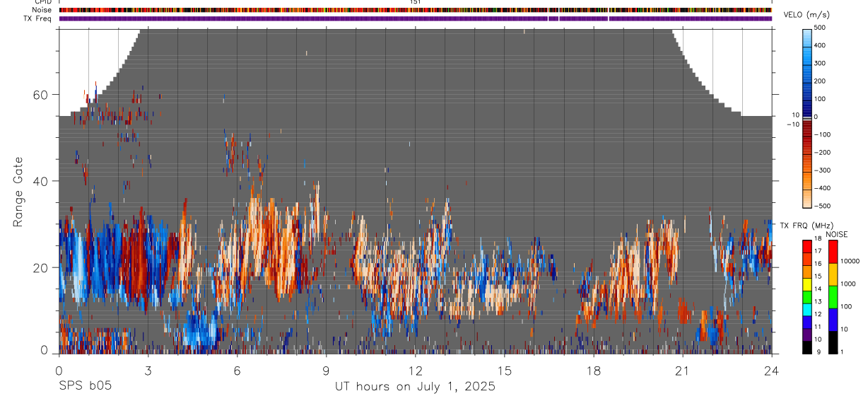868x401 pixels.
Task: Select the green swatch of NOISE legend
Action: [833, 297]
